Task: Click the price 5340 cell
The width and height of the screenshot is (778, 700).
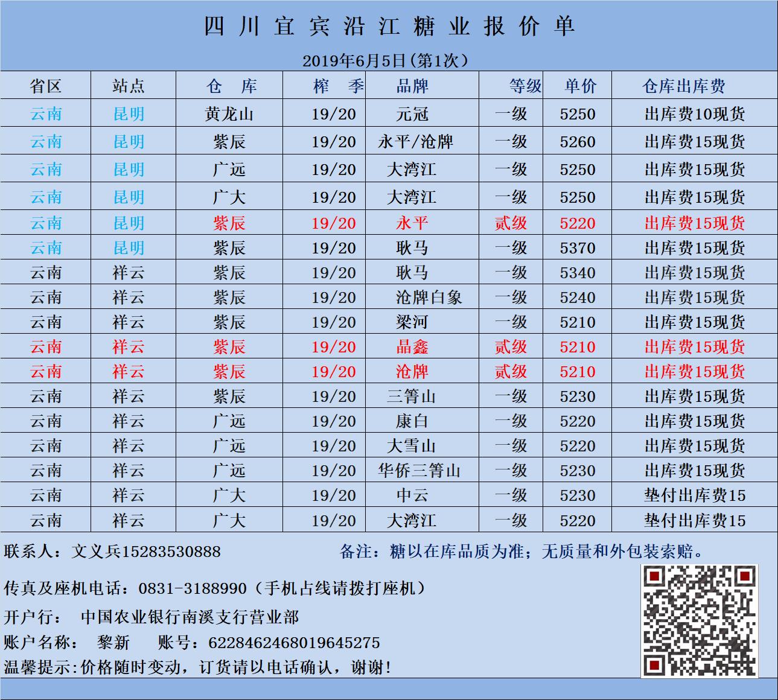Action: [x=578, y=273]
